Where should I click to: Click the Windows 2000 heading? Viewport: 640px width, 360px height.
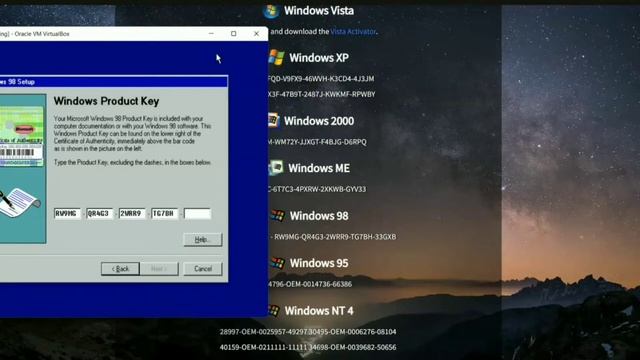tap(319, 121)
